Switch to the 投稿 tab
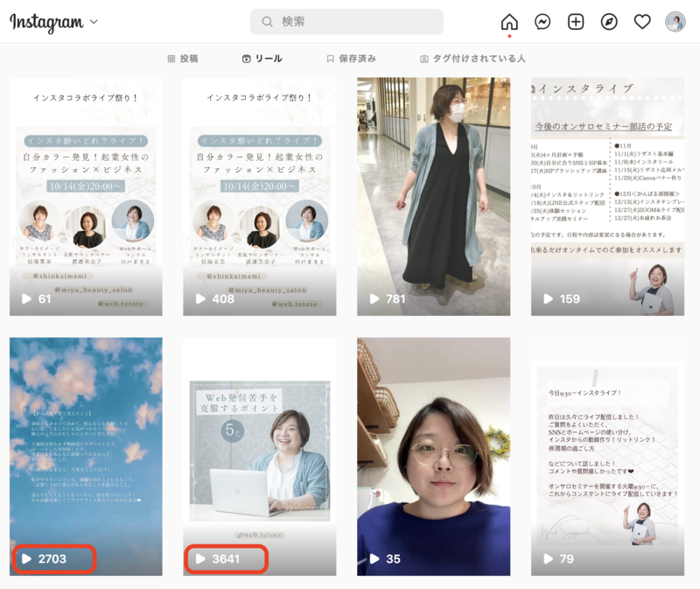This screenshot has width=700, height=589. click(183, 59)
